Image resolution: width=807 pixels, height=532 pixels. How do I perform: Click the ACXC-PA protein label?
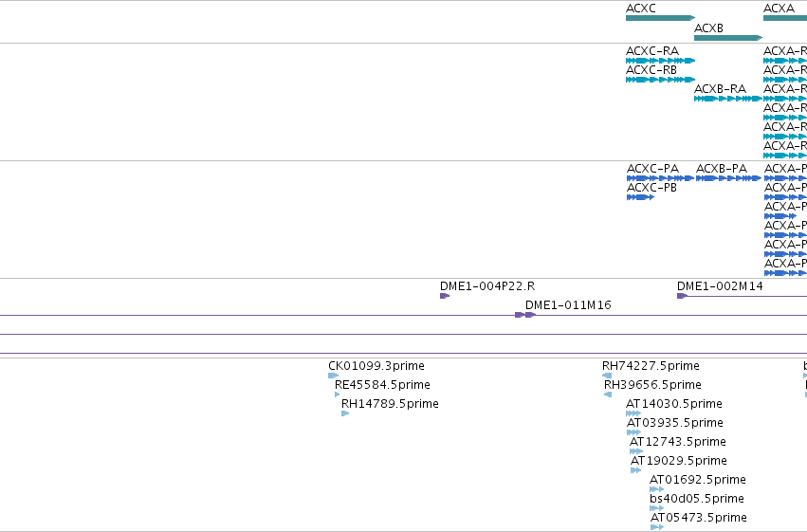pyautogui.click(x=652, y=169)
